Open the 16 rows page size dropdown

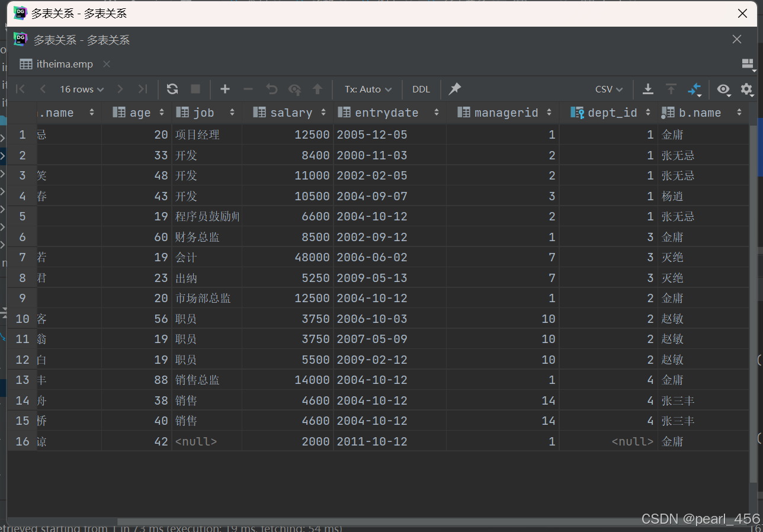point(82,89)
